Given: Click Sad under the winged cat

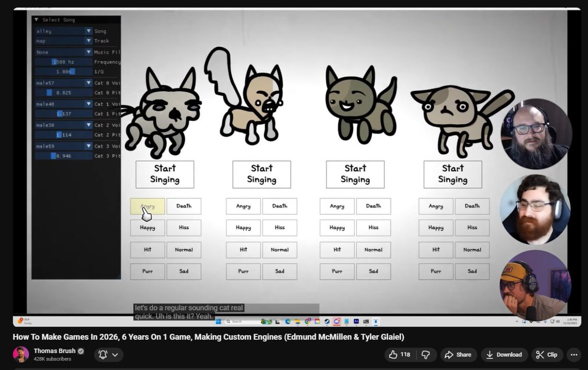Looking at the screenshot, I should coord(280,271).
